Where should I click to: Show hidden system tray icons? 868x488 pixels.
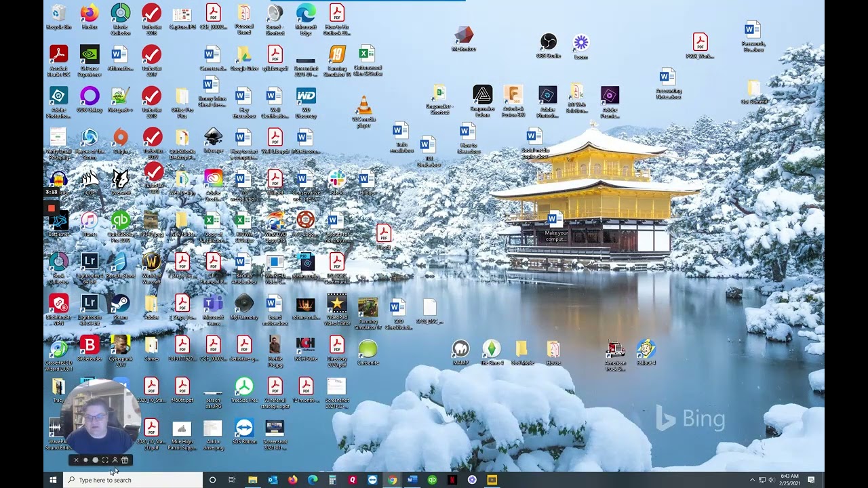click(x=751, y=480)
